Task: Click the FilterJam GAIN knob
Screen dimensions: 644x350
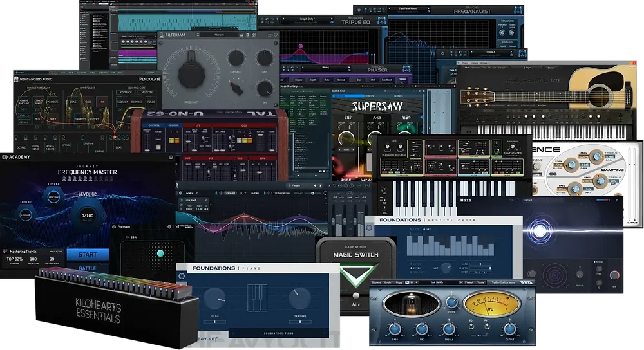Action: click(x=265, y=58)
